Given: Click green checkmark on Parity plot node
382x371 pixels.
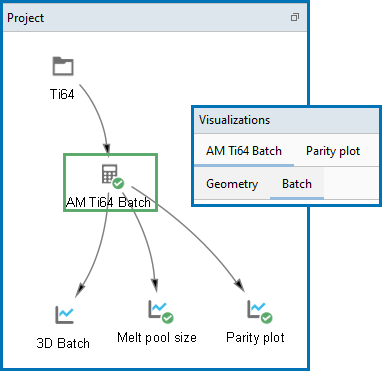Looking at the screenshot, I should [266, 318].
